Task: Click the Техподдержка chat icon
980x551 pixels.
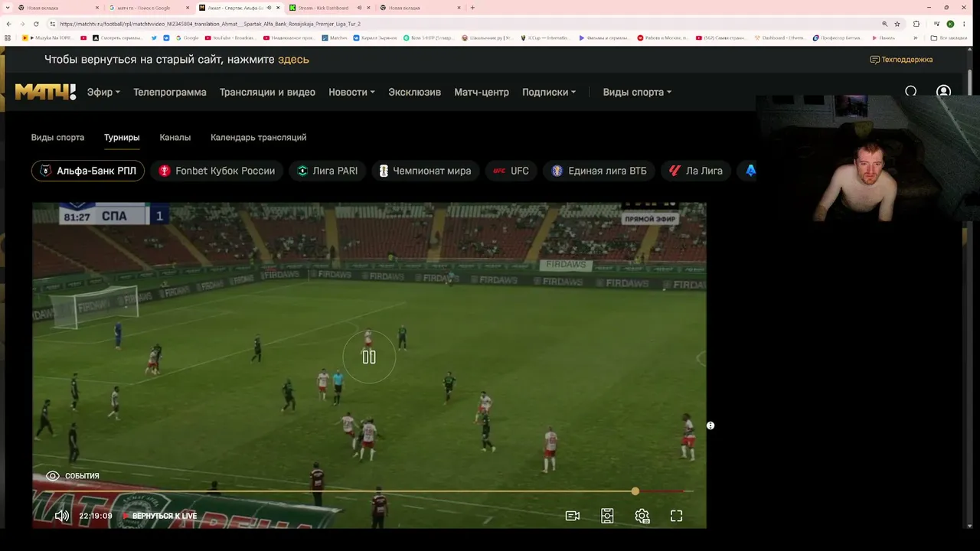Action: click(x=874, y=60)
